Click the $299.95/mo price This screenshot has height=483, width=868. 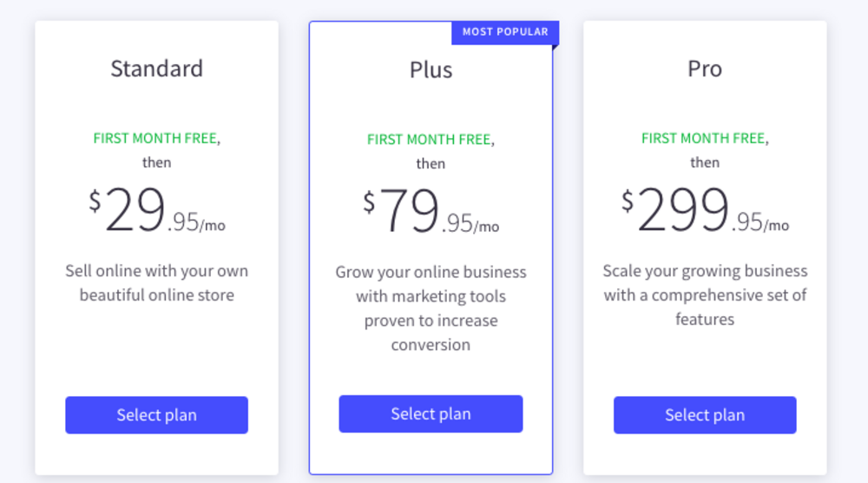(x=705, y=212)
